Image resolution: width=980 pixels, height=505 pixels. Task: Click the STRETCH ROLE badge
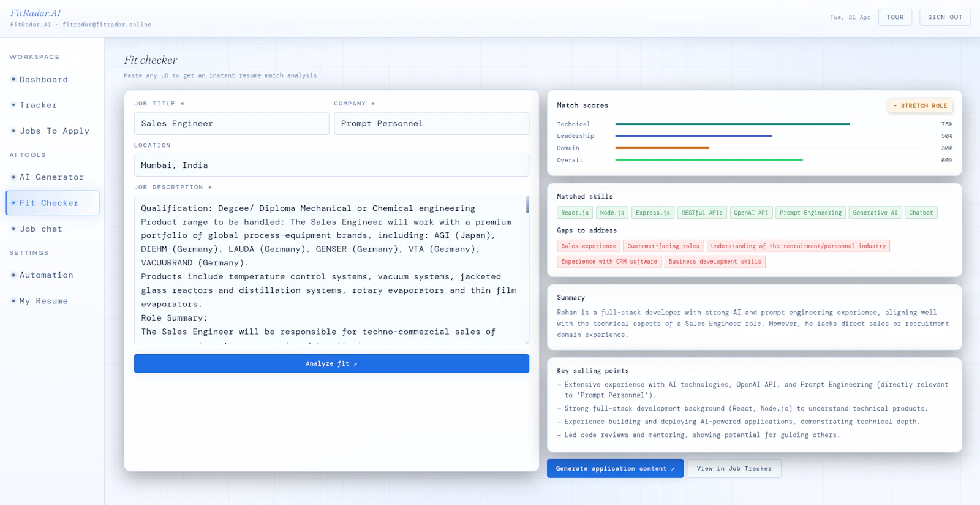[x=920, y=105]
